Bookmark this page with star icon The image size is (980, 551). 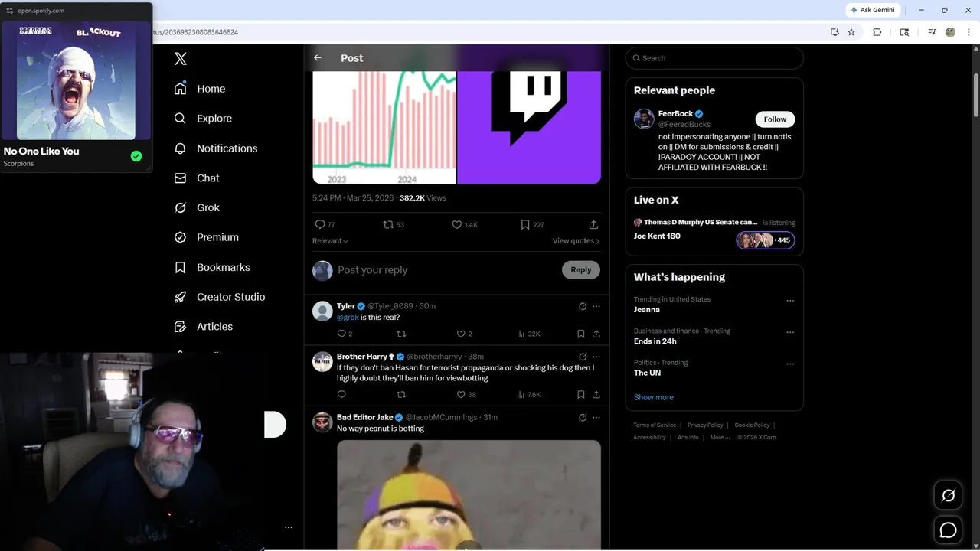coord(851,32)
